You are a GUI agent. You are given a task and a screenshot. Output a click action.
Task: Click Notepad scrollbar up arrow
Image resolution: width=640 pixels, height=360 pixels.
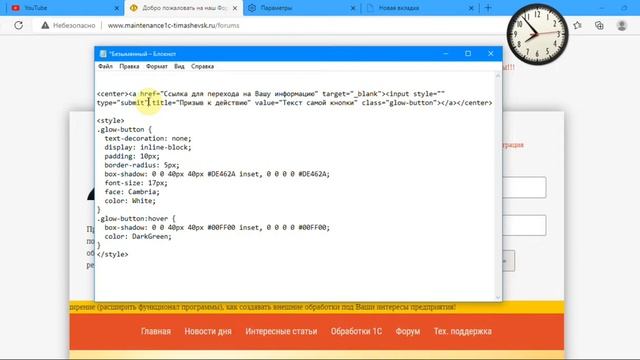pyautogui.click(x=498, y=76)
